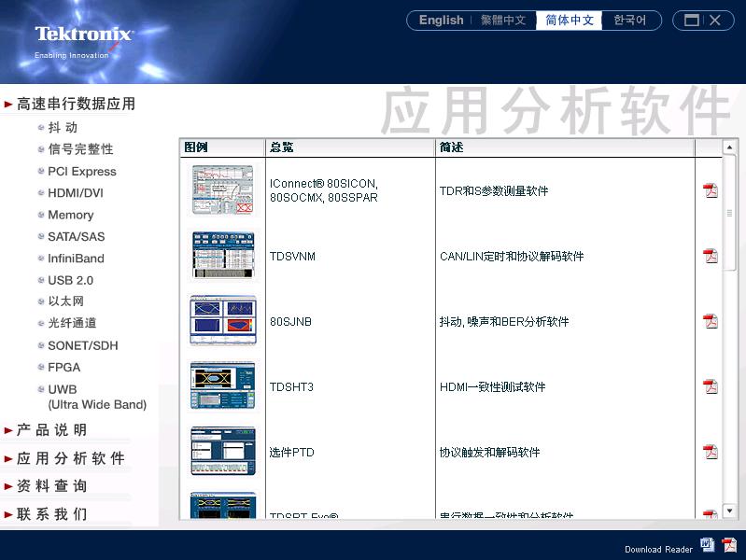Click 抖动,噪声和BER分析软件 description
The image size is (746, 560).
tap(504, 322)
